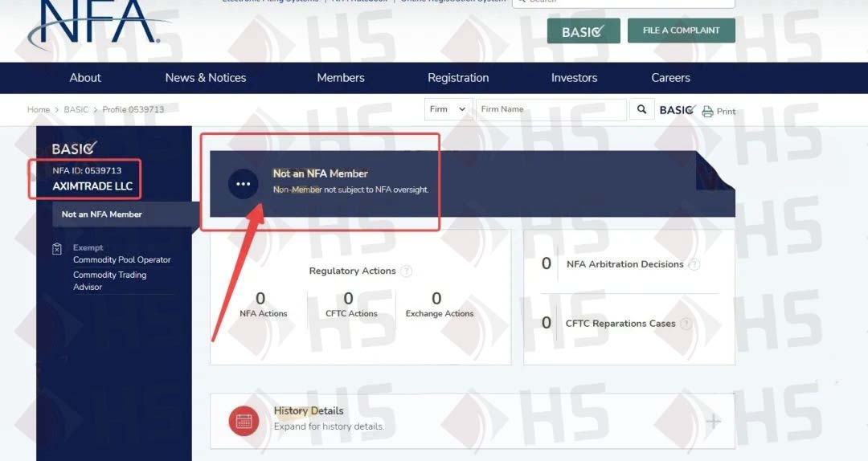Click History Details heading
Viewport: 868px width, 461px height.
(x=309, y=410)
